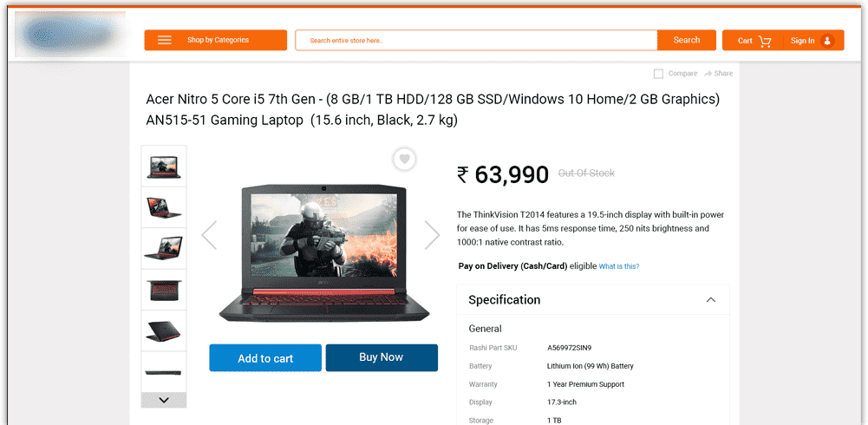Click the Add to cart button
This screenshot has height=425, width=868.
265,358
